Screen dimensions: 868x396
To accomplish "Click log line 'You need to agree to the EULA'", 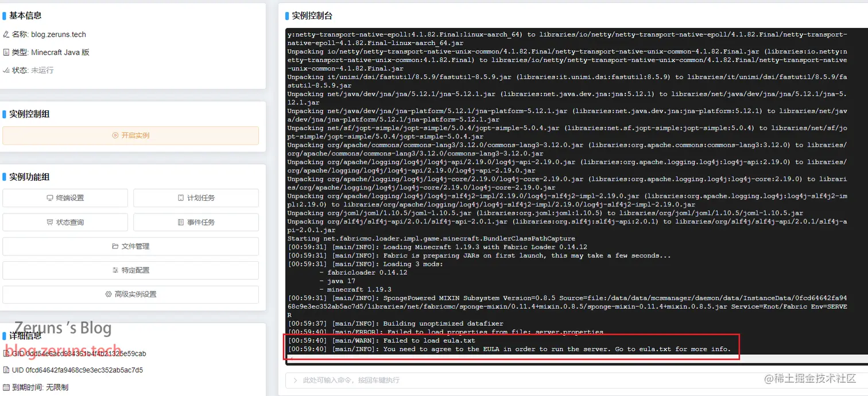I will [509, 349].
